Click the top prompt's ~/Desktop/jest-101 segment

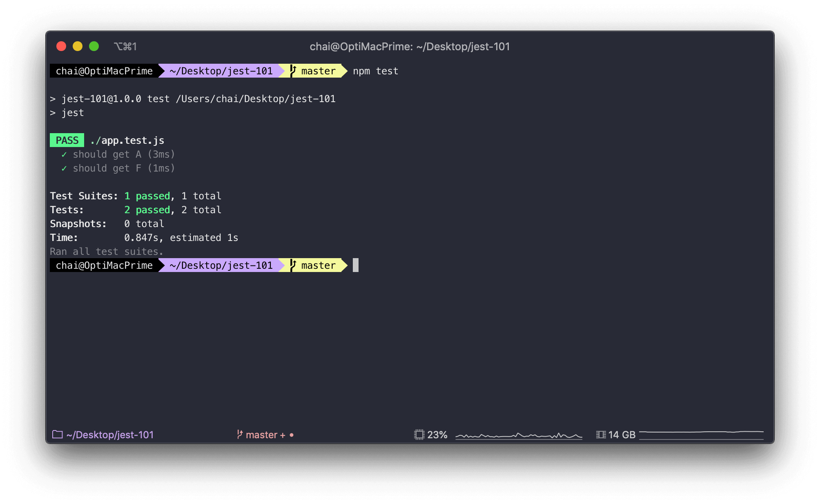[221, 71]
